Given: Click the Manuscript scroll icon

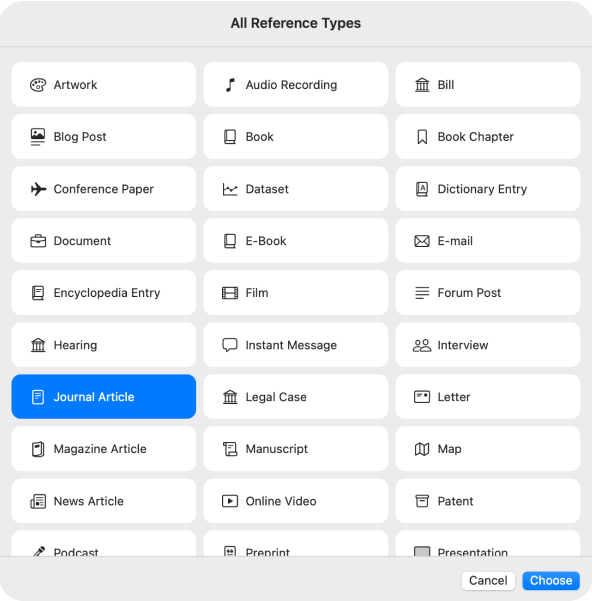Looking at the screenshot, I should pos(230,449).
